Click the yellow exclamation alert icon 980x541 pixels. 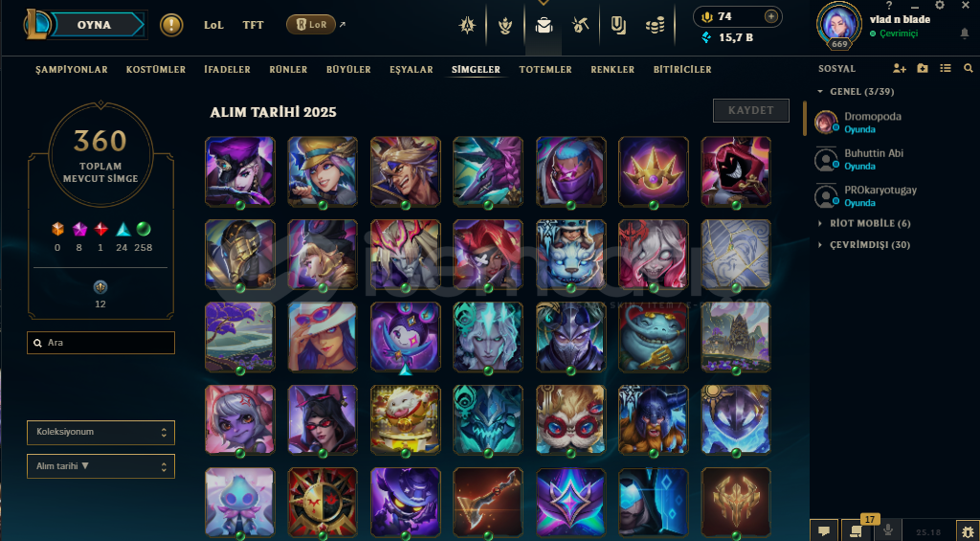click(x=171, y=26)
